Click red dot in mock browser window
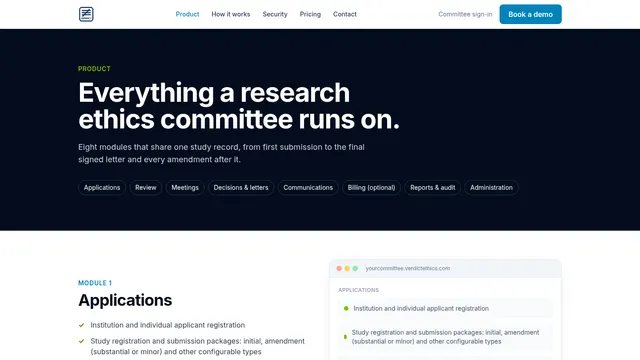The height and width of the screenshot is (360, 640). [339, 269]
